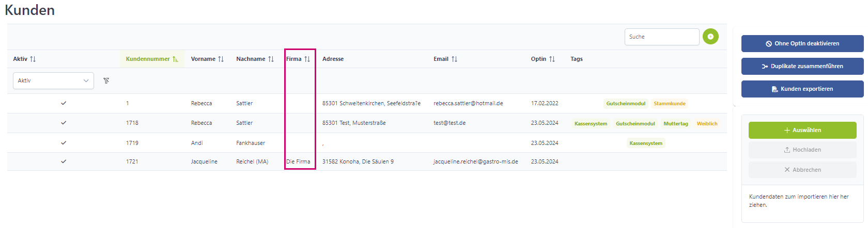
Task: Click the Adresse column header
Action: click(333, 59)
